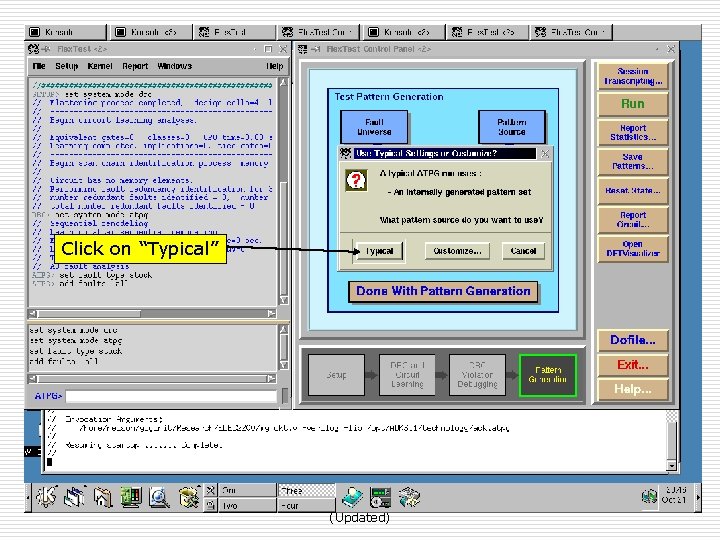Select 'set system mode atpg' history line
This screenshot has width=720, height=540.
tap(76, 341)
